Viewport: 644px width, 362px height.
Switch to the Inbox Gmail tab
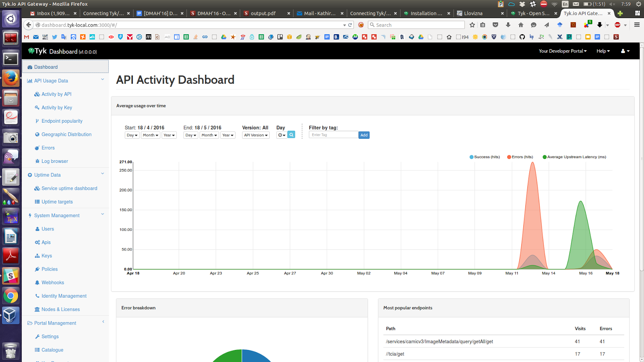(53, 13)
